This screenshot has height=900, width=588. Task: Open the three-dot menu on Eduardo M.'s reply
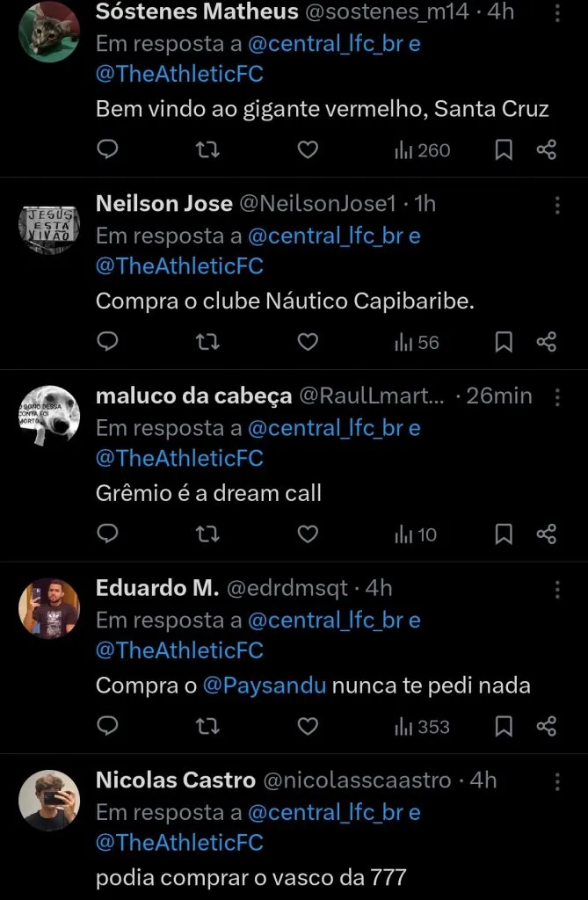point(557,587)
